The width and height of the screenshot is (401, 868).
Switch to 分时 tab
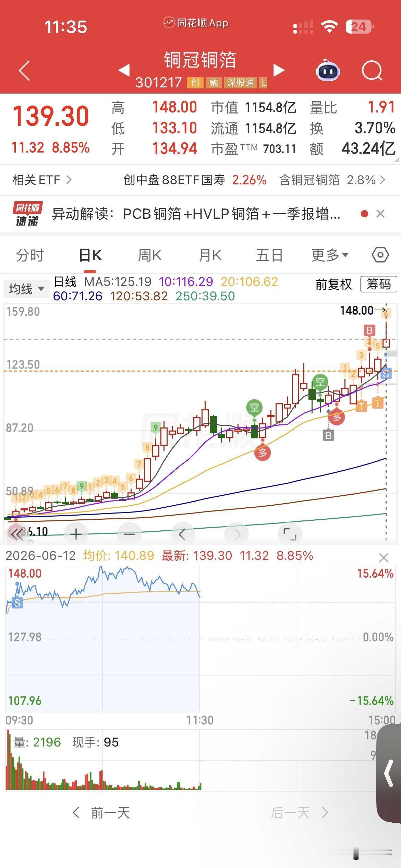[30, 255]
